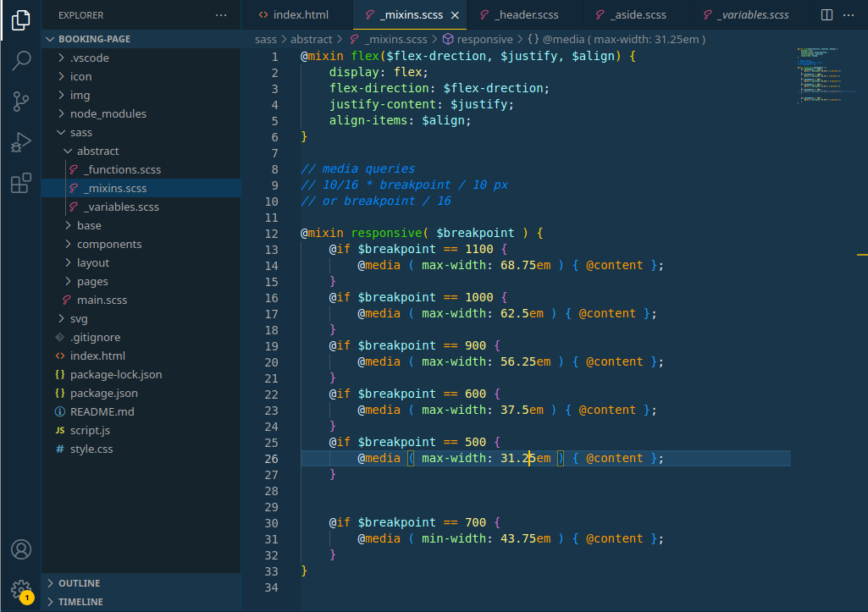Open _variables.scss file in the explorer tree
The image size is (868, 612).
(141, 207)
